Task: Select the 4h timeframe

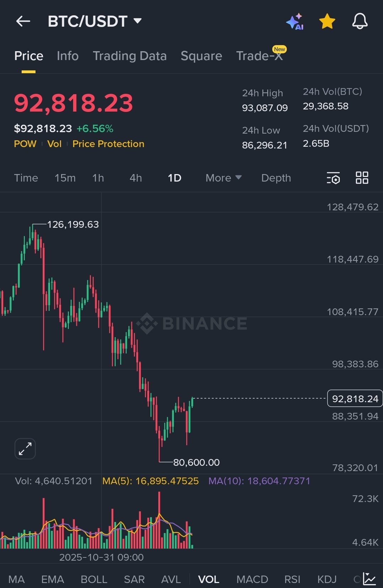Action: [x=136, y=178]
